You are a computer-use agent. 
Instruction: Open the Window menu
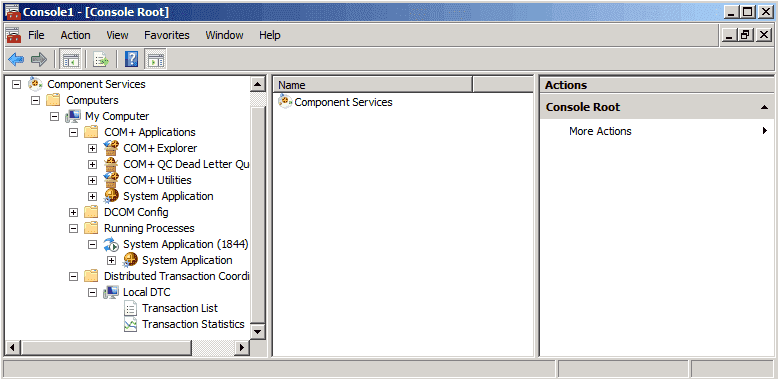click(224, 35)
